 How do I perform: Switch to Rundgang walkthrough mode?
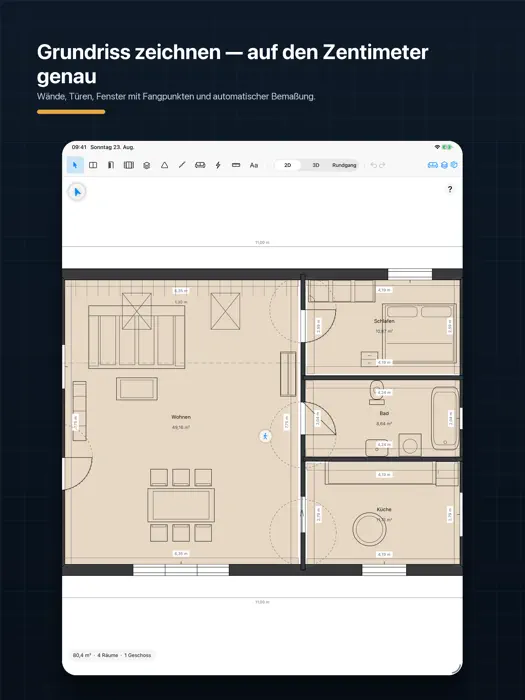click(344, 165)
